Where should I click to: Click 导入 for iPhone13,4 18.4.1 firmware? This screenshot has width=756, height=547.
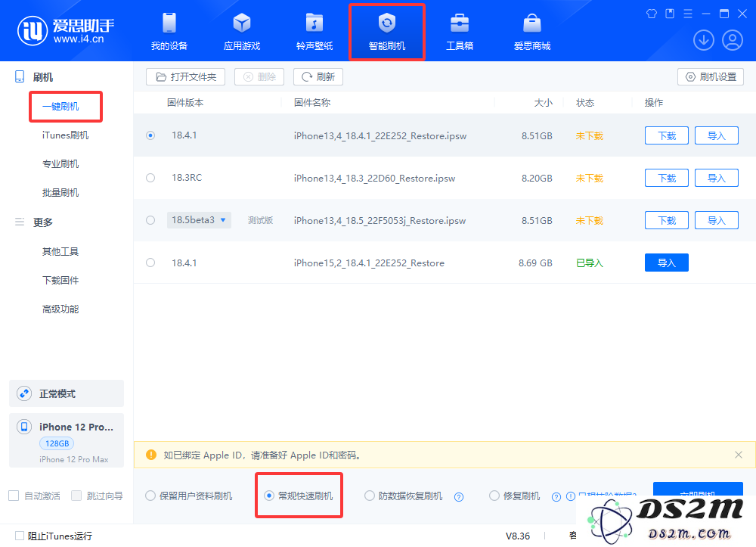pyautogui.click(x=717, y=135)
